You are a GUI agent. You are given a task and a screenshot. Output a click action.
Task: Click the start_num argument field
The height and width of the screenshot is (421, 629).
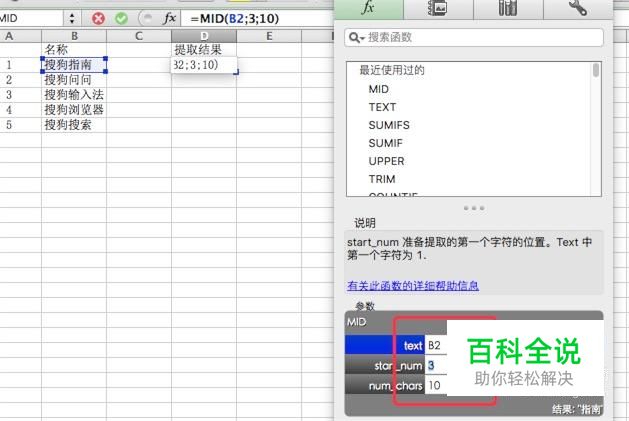pos(436,365)
